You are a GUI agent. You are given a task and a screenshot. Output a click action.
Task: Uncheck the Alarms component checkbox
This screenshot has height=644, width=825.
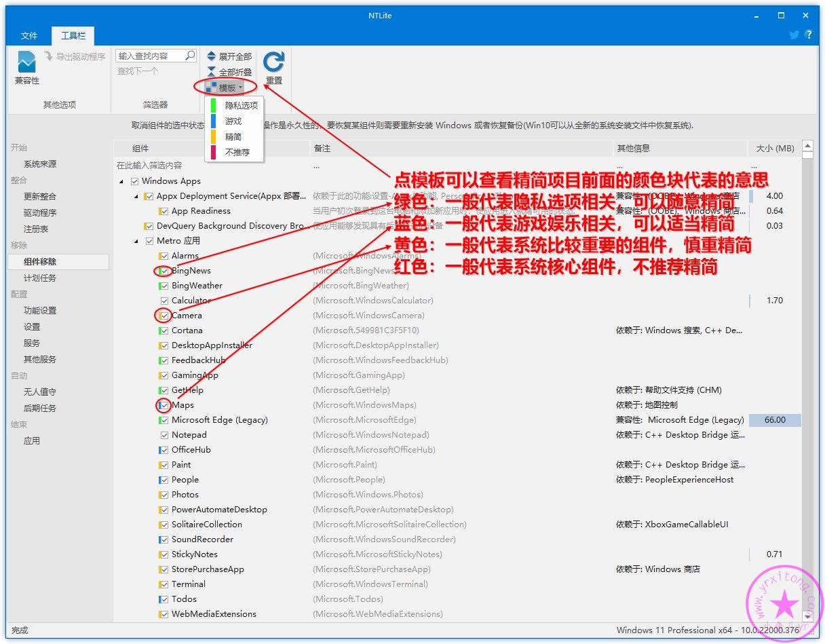point(165,256)
